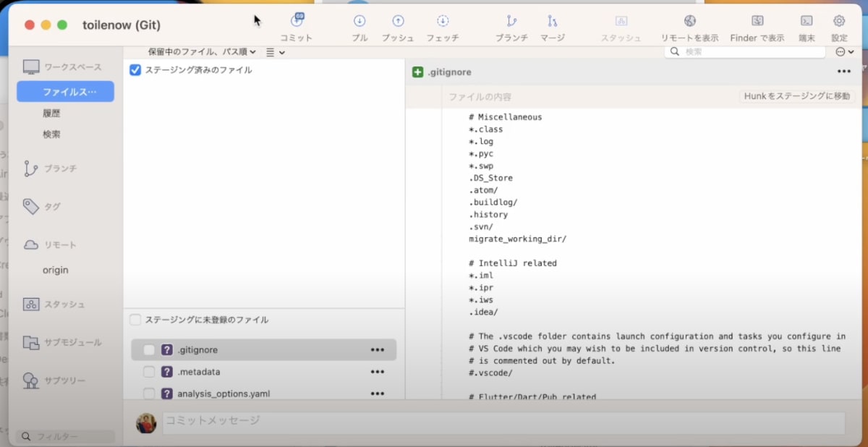Click the コミットメッセージ input field
The image size is (868, 447).
[503, 423]
